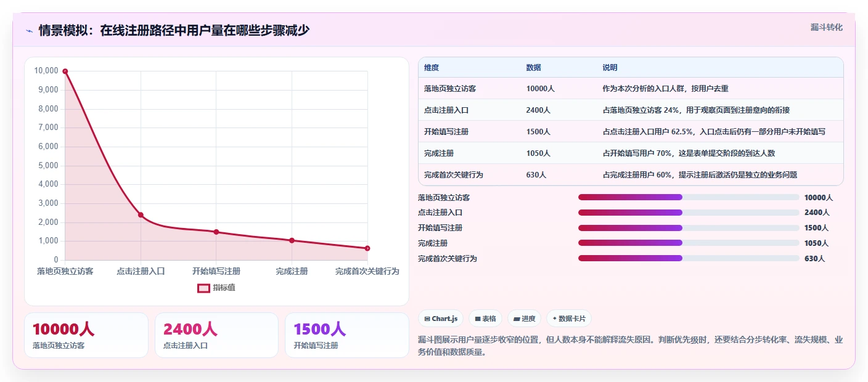Click the 说明 column header
The height and width of the screenshot is (382, 868).
(x=610, y=68)
